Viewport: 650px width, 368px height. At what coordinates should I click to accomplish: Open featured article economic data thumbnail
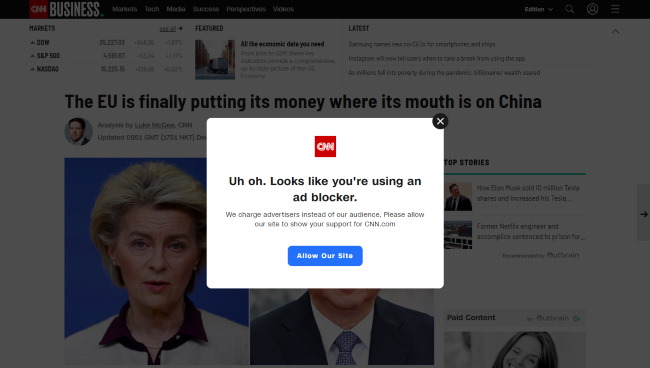point(215,60)
